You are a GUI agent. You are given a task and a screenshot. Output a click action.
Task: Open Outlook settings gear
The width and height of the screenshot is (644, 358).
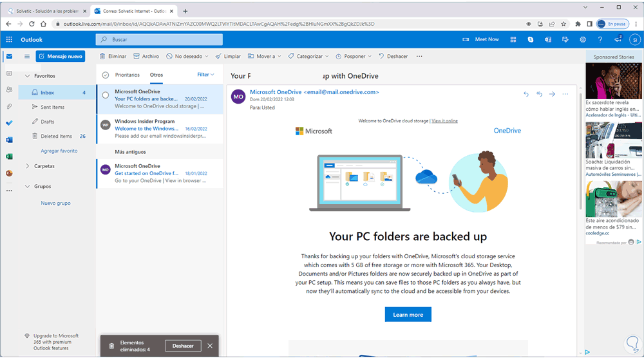(583, 39)
